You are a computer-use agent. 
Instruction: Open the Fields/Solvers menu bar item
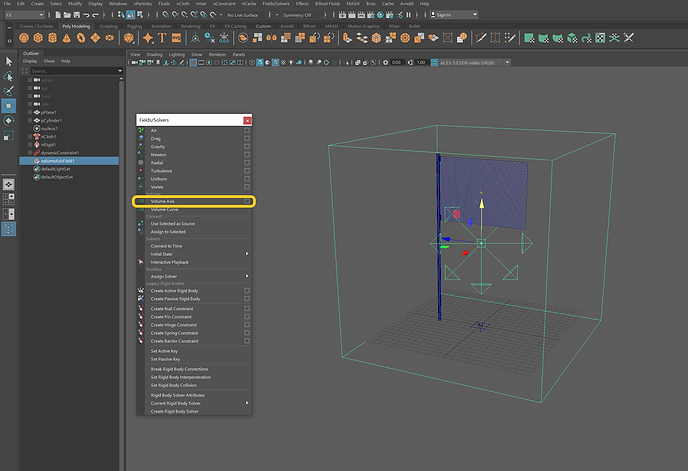coord(276,4)
